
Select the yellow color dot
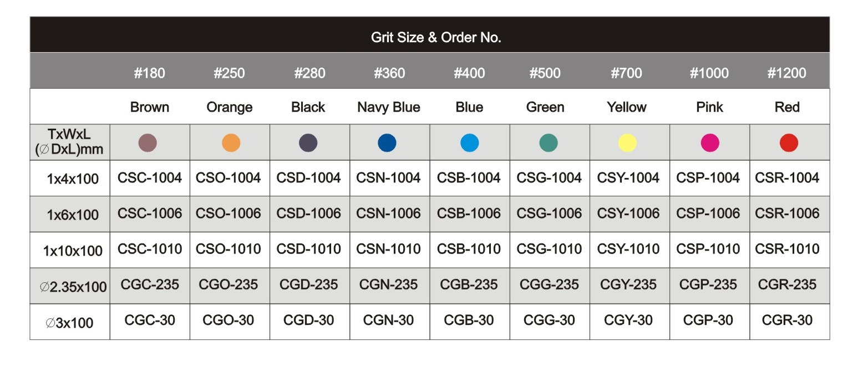click(x=627, y=143)
